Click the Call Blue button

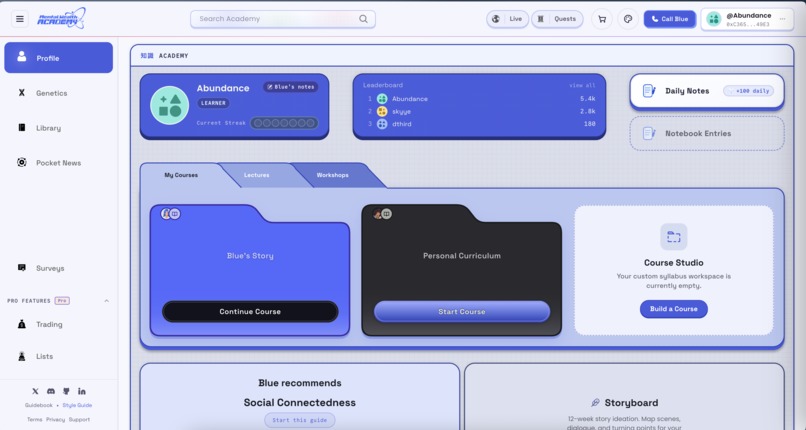[669, 19]
